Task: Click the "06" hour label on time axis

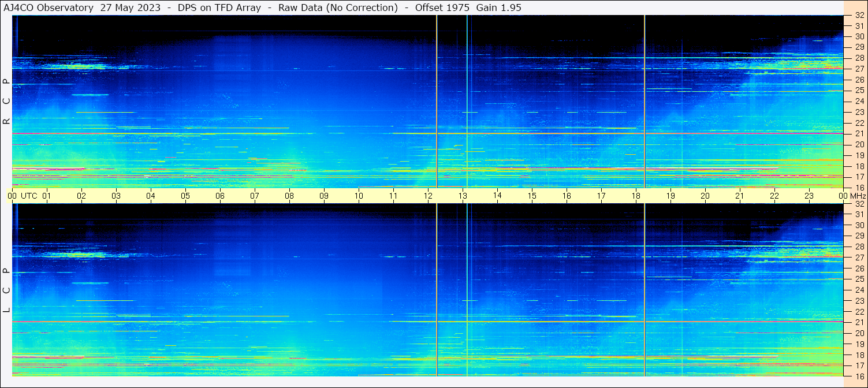Action: coord(220,196)
